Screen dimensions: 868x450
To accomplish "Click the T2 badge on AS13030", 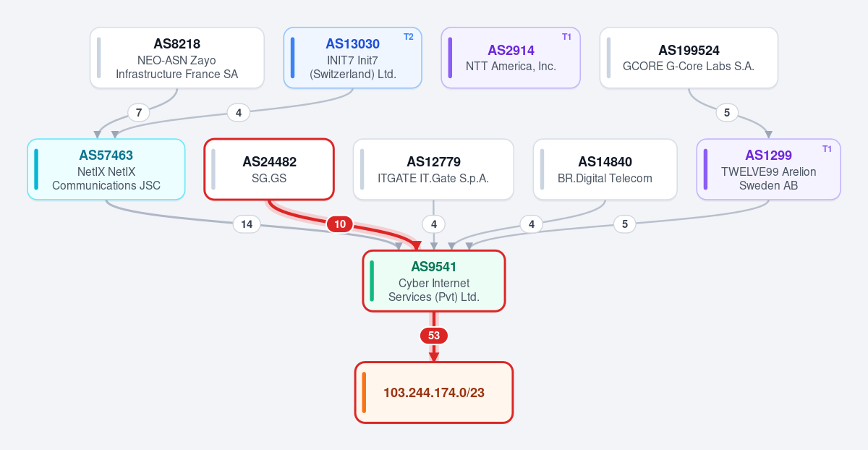I will coord(408,37).
